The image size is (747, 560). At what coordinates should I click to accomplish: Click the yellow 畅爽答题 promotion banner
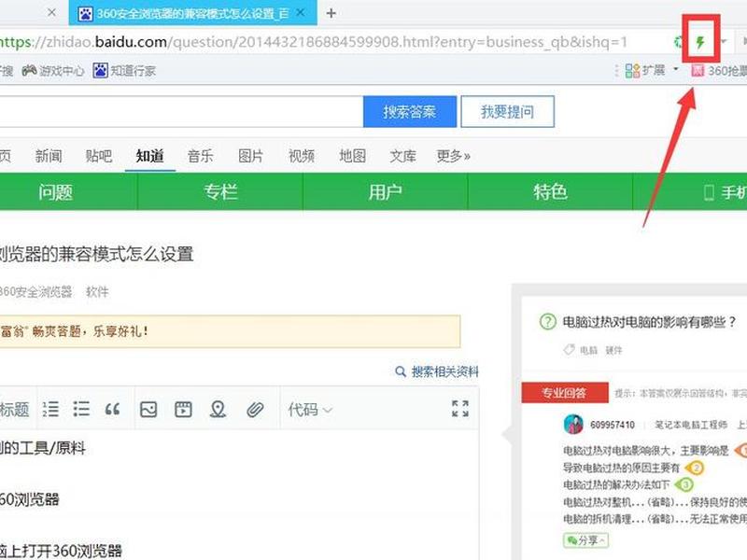(x=230, y=331)
